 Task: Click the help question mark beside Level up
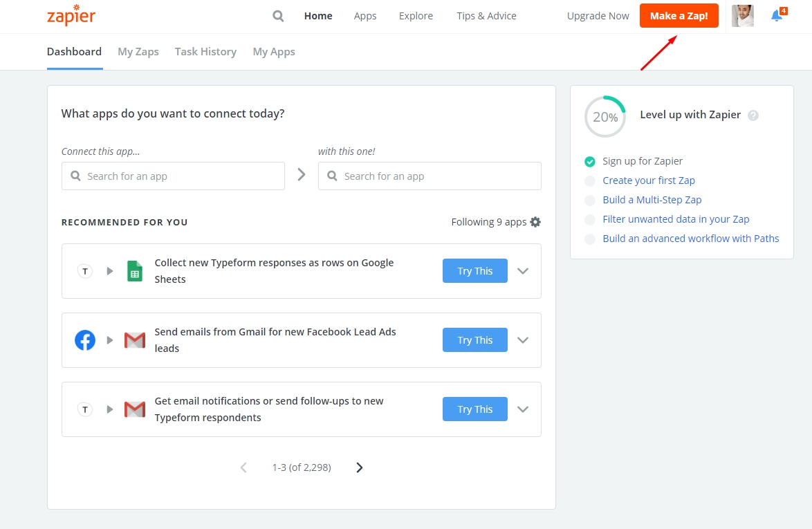753,115
